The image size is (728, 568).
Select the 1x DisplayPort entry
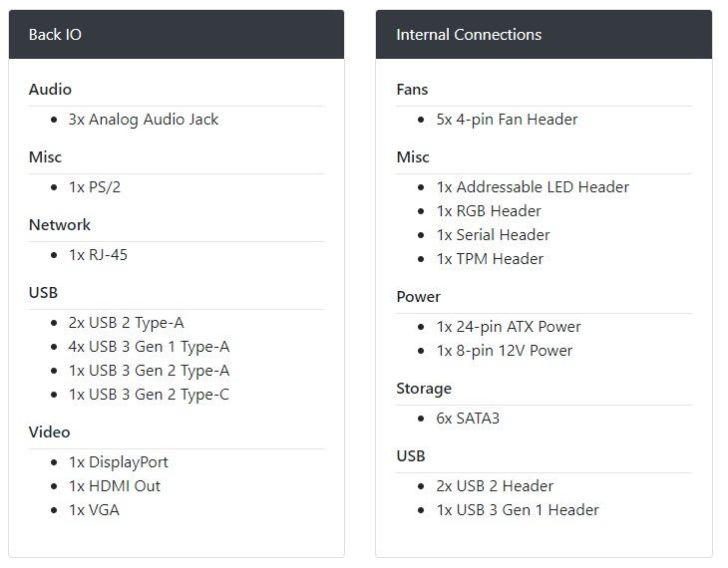119,462
